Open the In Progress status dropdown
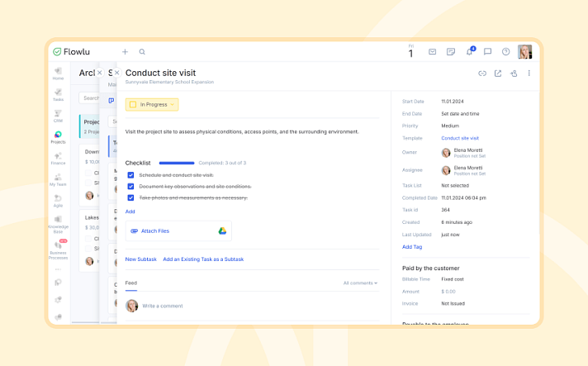 point(152,105)
